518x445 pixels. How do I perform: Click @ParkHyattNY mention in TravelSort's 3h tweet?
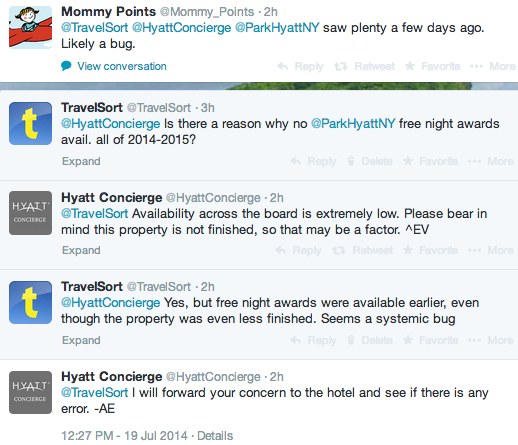pos(353,124)
